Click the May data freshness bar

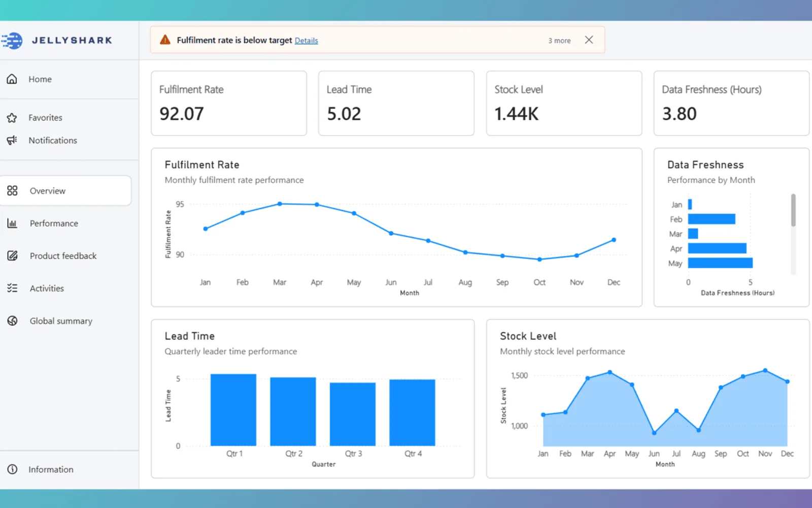(x=720, y=263)
